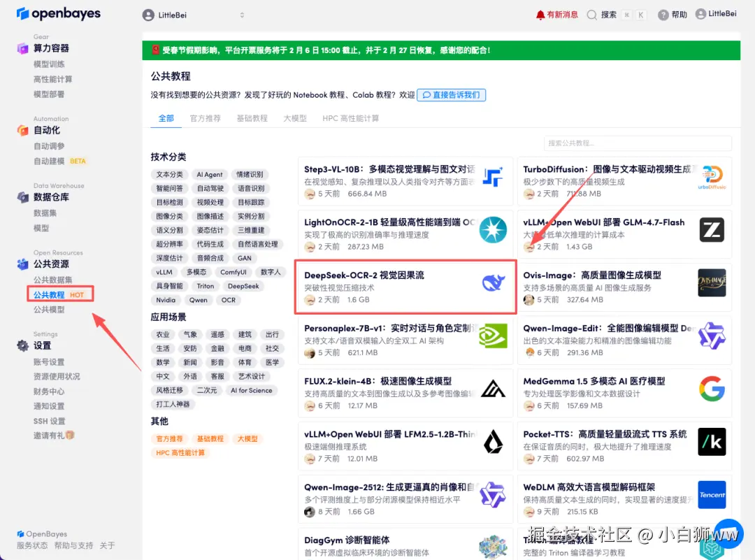Filter by the 医学 tag
The width and height of the screenshot is (755, 560).
click(272, 363)
